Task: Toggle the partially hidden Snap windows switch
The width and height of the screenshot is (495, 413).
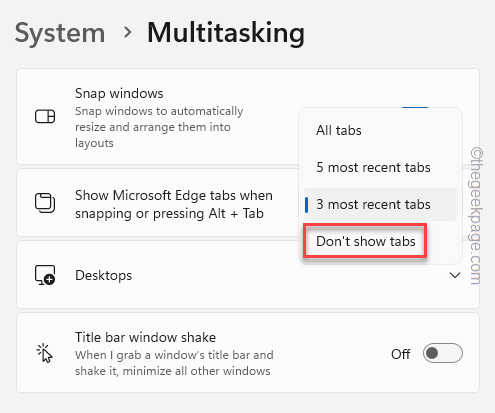Action: click(415, 108)
